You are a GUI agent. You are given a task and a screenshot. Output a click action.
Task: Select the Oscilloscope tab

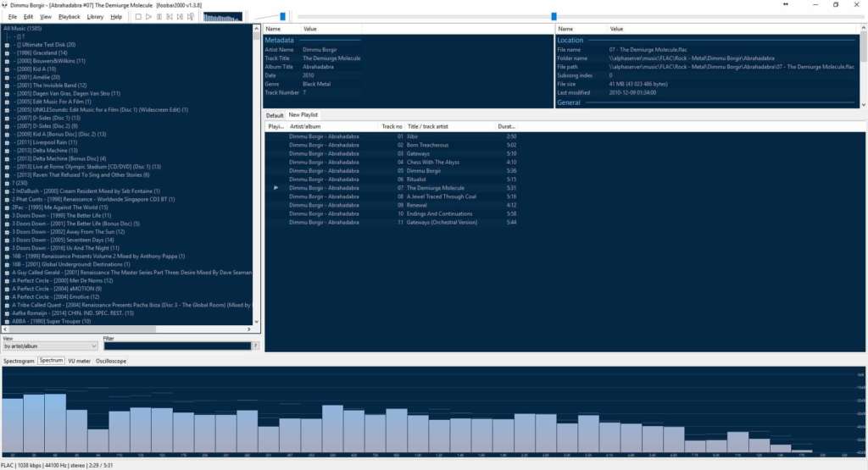point(111,361)
